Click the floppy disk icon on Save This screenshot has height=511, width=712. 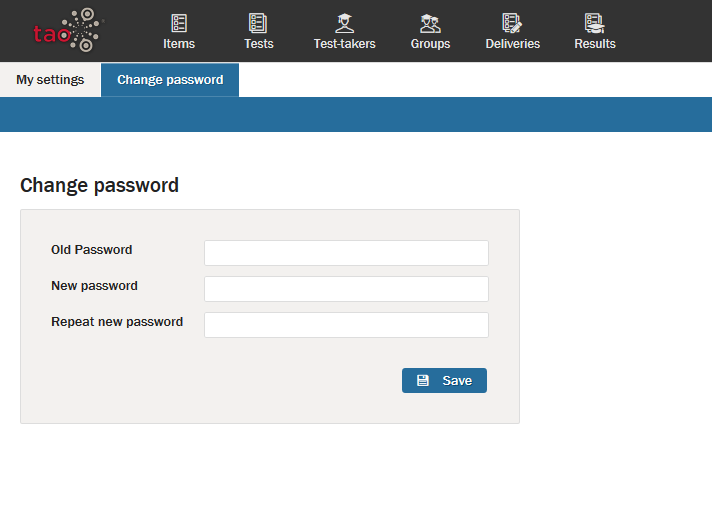click(423, 381)
